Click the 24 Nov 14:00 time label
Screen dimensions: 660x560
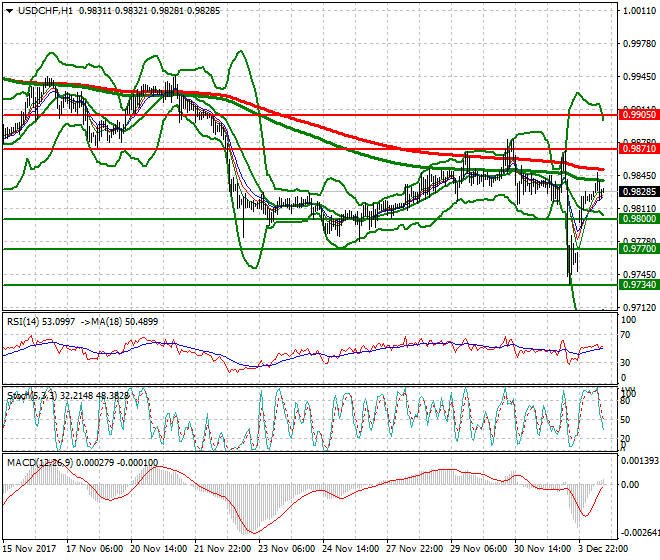351,549
